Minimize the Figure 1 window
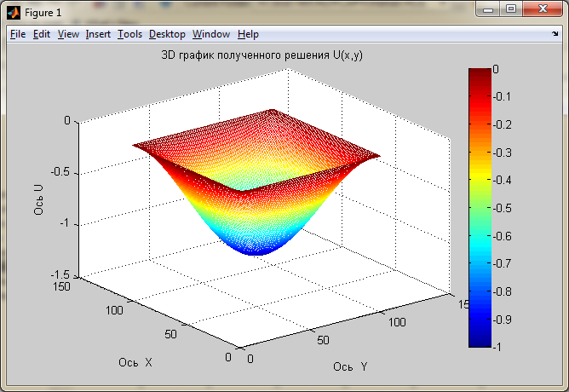This screenshot has height=392, width=569. coord(488,9)
